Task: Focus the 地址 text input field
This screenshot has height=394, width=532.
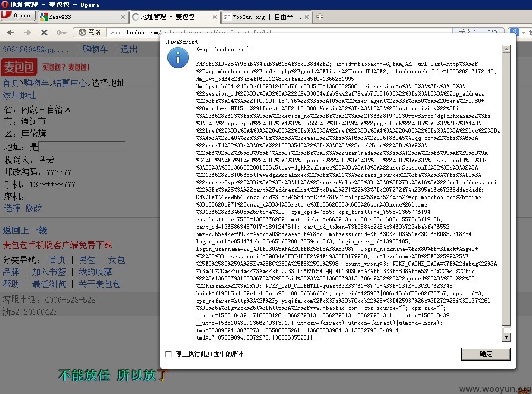Action: click(x=82, y=146)
